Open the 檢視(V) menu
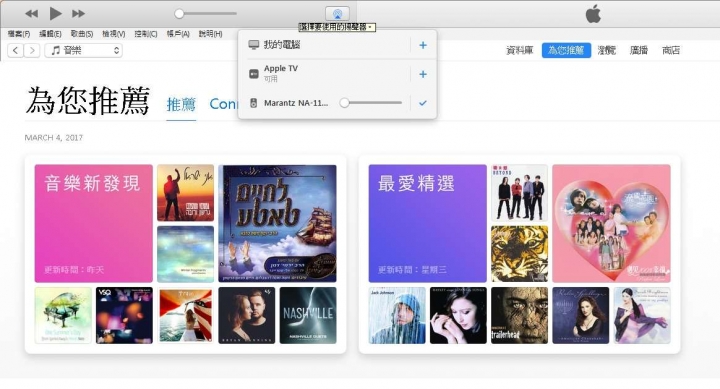The height and width of the screenshot is (389, 720). (x=113, y=34)
